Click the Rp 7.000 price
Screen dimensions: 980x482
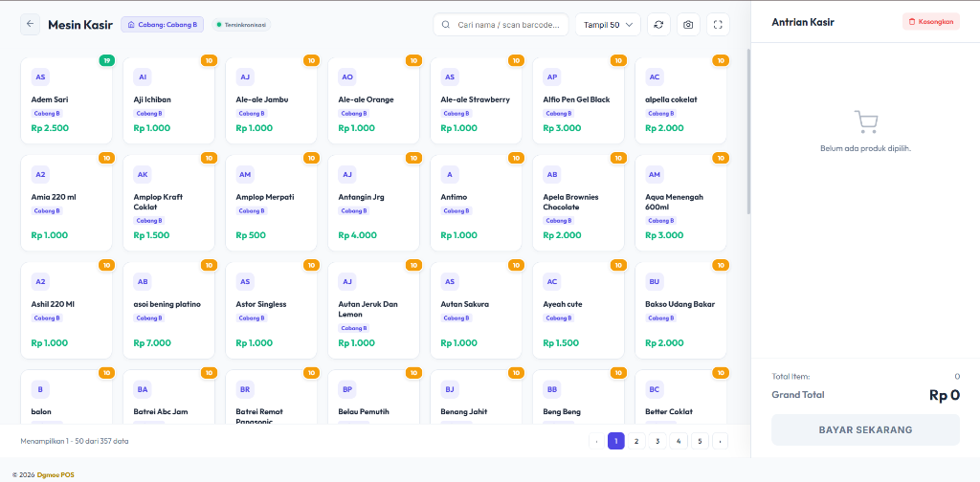[152, 342]
